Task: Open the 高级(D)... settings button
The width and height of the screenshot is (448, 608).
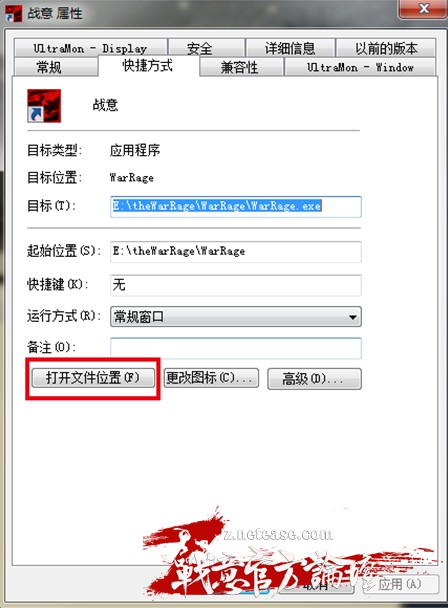Action: point(314,378)
